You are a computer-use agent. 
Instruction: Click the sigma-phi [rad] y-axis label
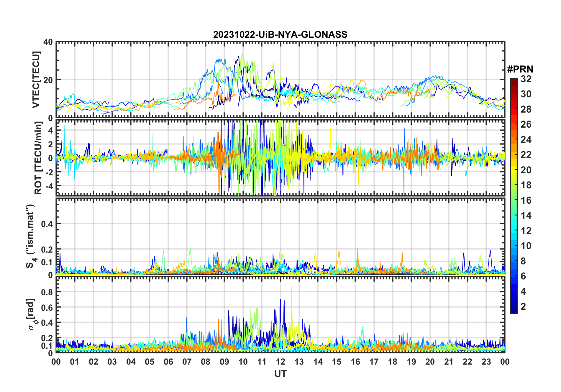point(31,314)
